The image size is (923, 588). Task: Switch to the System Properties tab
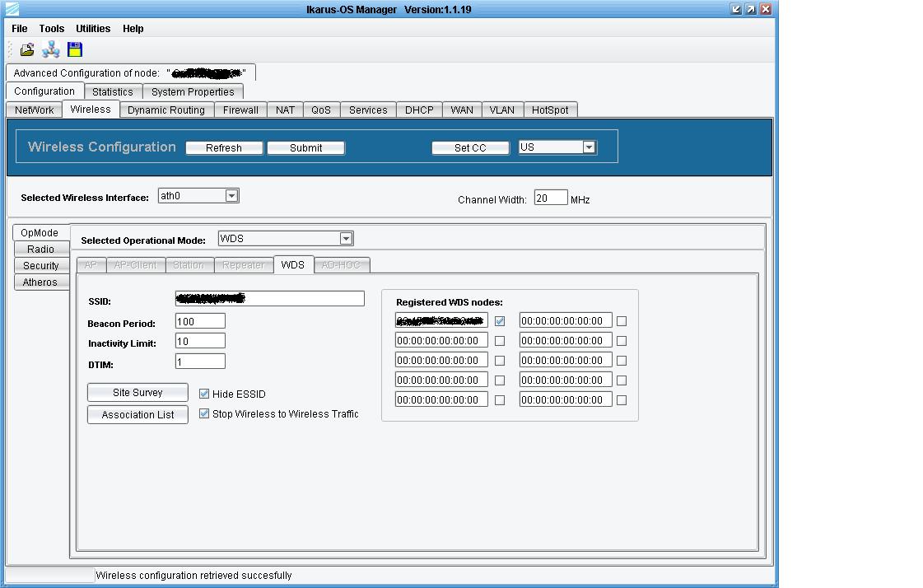[193, 91]
